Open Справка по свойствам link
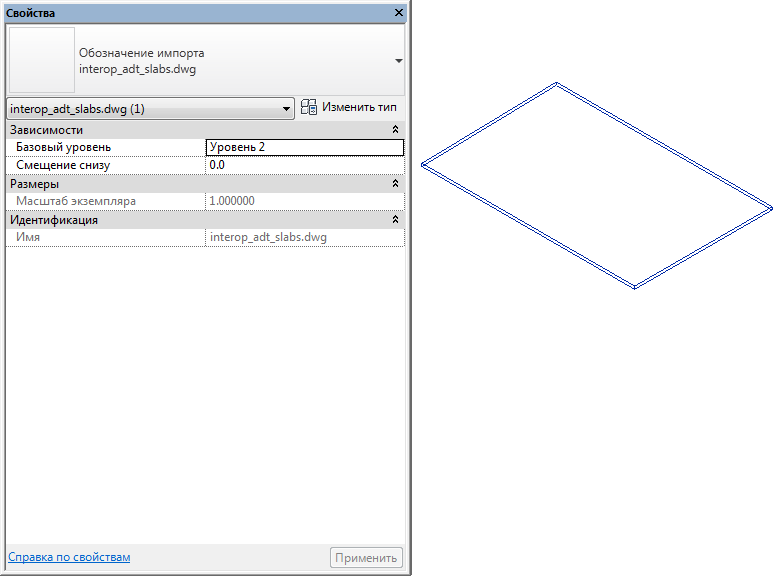The height and width of the screenshot is (576, 779). click(x=69, y=557)
